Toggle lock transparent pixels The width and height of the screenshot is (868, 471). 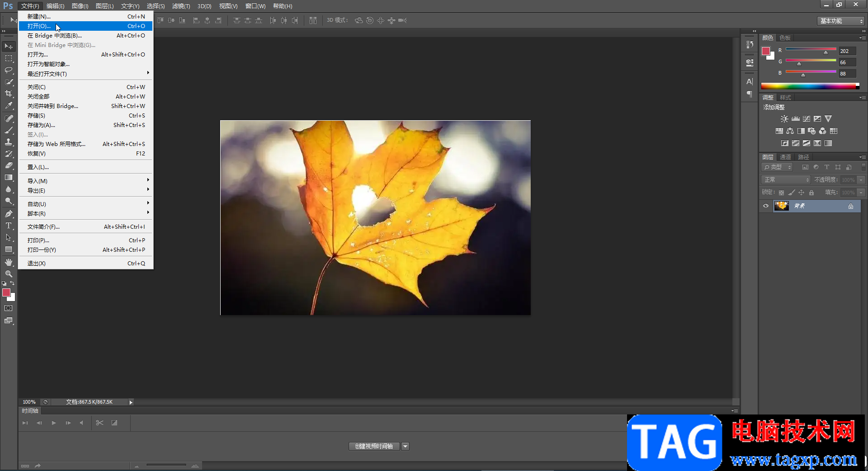point(781,193)
